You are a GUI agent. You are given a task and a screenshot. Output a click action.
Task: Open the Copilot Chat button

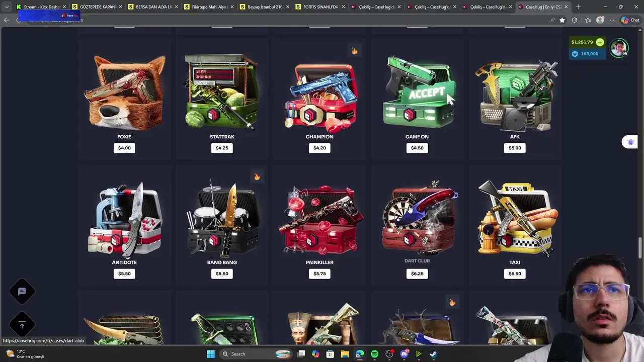pyautogui.click(x=630, y=20)
